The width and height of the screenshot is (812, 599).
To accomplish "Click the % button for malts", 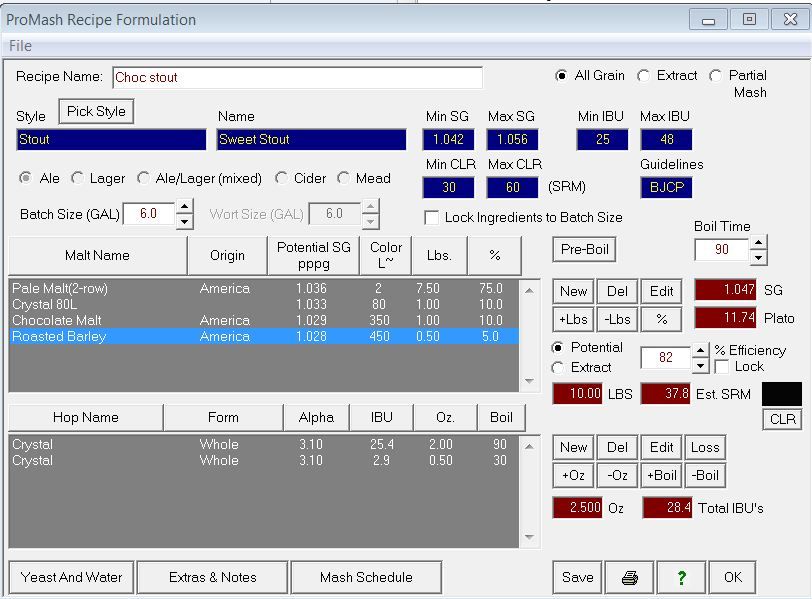I will click(x=661, y=319).
